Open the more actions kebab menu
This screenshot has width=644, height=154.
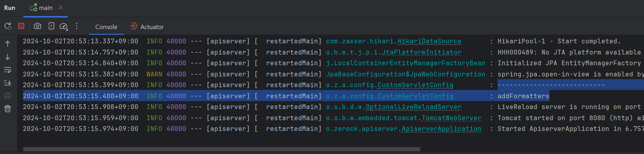tap(77, 26)
